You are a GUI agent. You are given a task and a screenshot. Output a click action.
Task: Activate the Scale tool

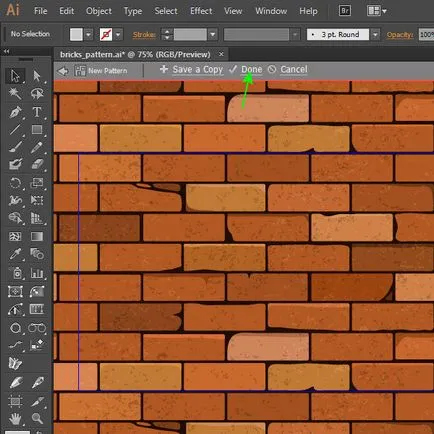37,183
